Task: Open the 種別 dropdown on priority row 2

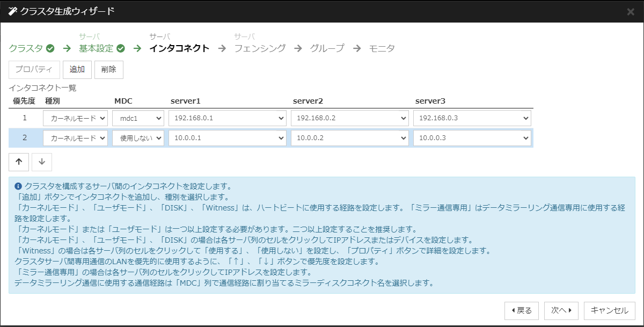Action: pos(74,137)
